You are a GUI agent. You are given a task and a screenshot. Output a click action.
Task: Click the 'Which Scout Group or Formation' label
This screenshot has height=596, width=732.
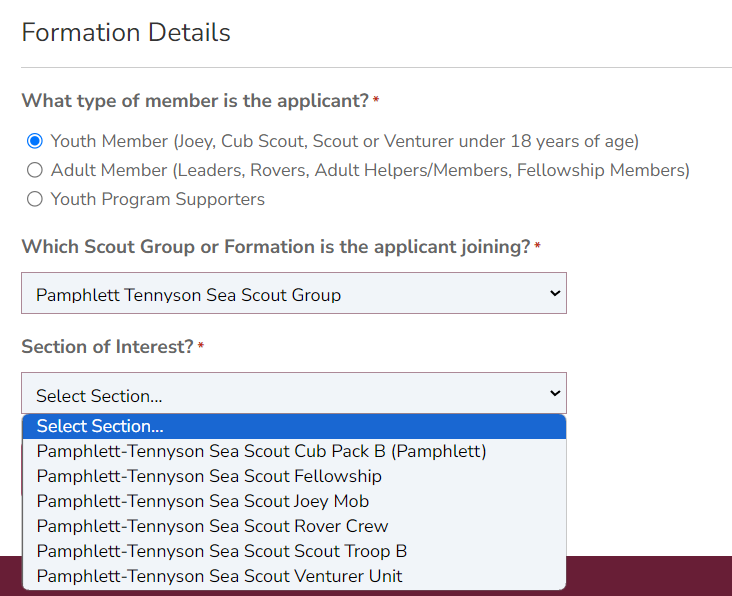coord(276,247)
